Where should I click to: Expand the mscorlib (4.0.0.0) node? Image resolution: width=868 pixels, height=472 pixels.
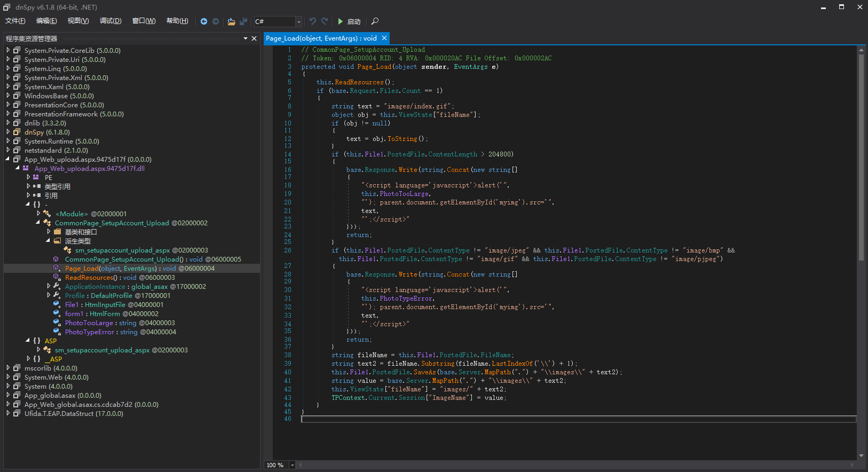tap(8, 368)
